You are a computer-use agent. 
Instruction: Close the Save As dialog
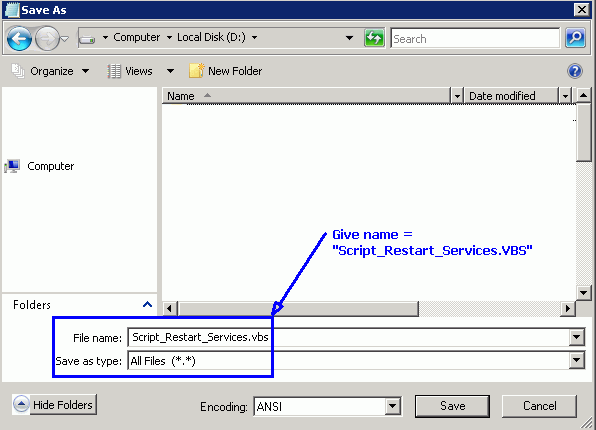click(x=582, y=10)
